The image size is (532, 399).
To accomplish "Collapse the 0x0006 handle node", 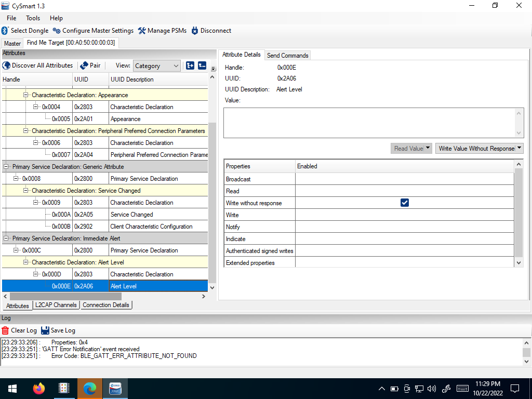I will click(36, 142).
